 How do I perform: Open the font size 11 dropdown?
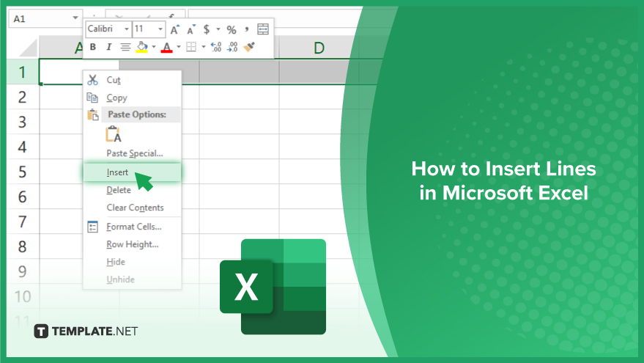click(x=160, y=29)
